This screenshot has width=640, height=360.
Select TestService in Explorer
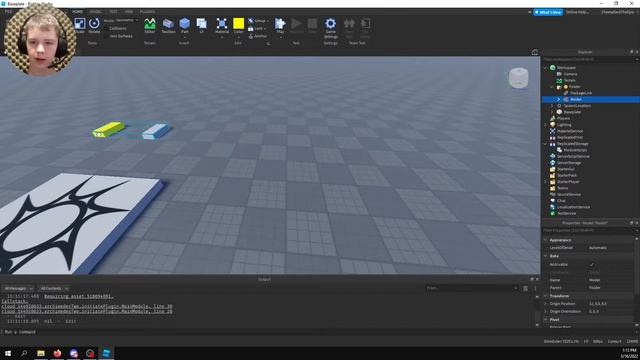click(x=567, y=213)
